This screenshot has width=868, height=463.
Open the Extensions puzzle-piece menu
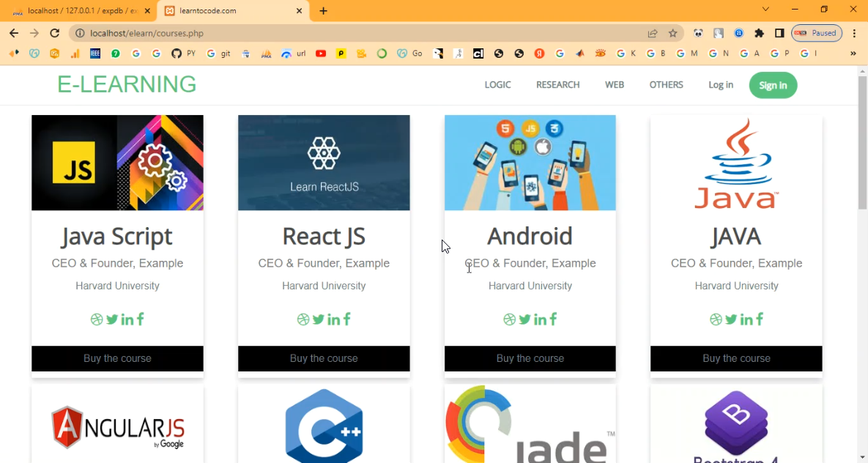(x=759, y=33)
